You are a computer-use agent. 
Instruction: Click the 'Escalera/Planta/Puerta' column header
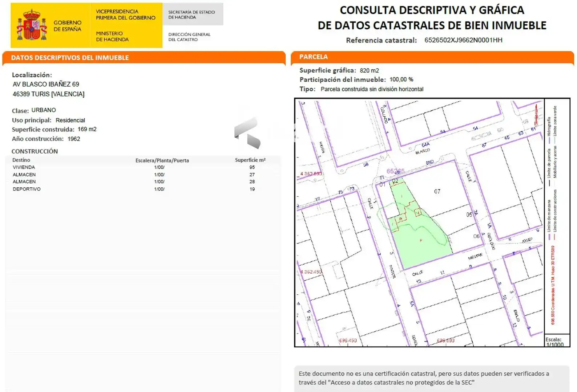(162, 160)
